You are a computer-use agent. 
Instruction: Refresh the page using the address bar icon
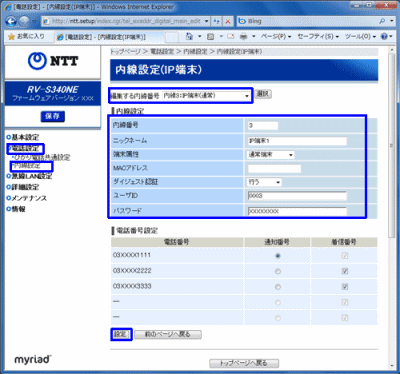click(217, 21)
